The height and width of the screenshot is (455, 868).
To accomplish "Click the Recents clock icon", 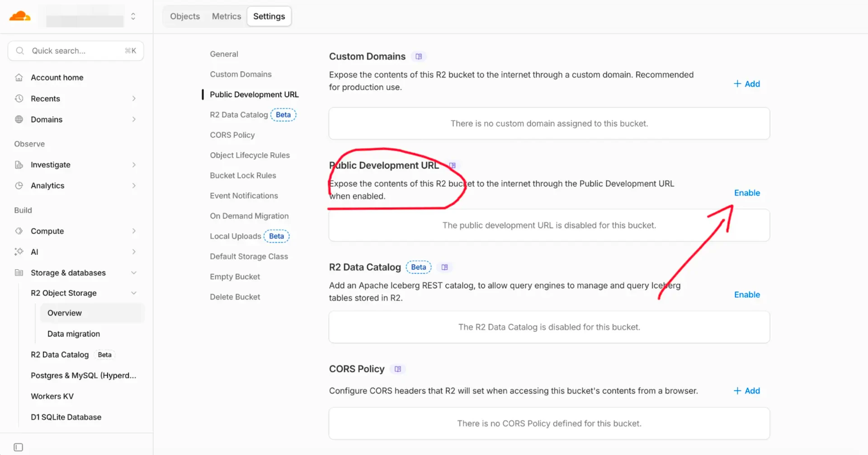I will [x=19, y=99].
